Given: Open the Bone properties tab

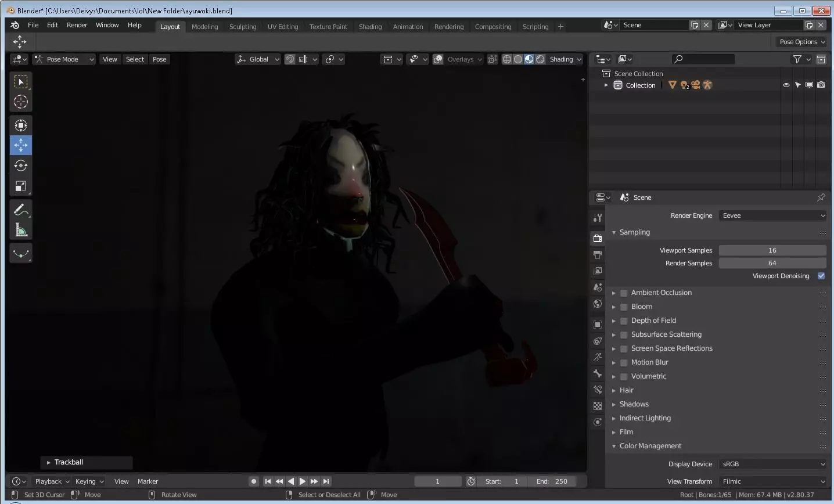Looking at the screenshot, I should click(598, 373).
